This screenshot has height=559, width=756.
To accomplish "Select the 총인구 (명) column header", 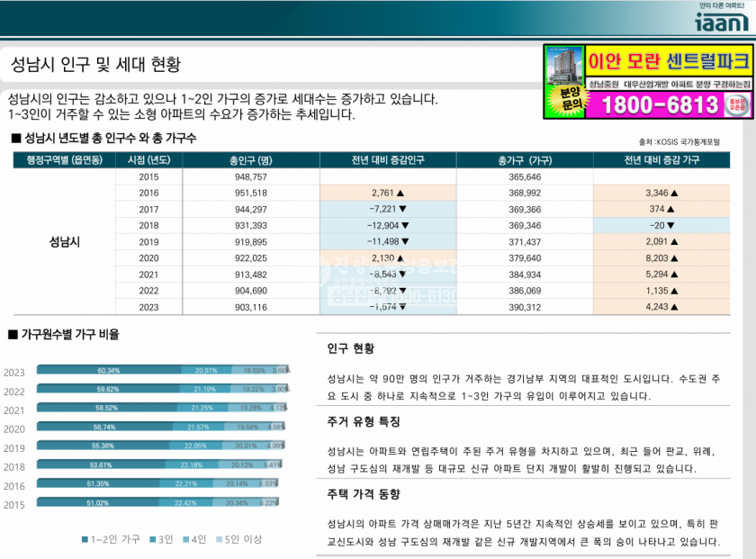I will 251,160.
